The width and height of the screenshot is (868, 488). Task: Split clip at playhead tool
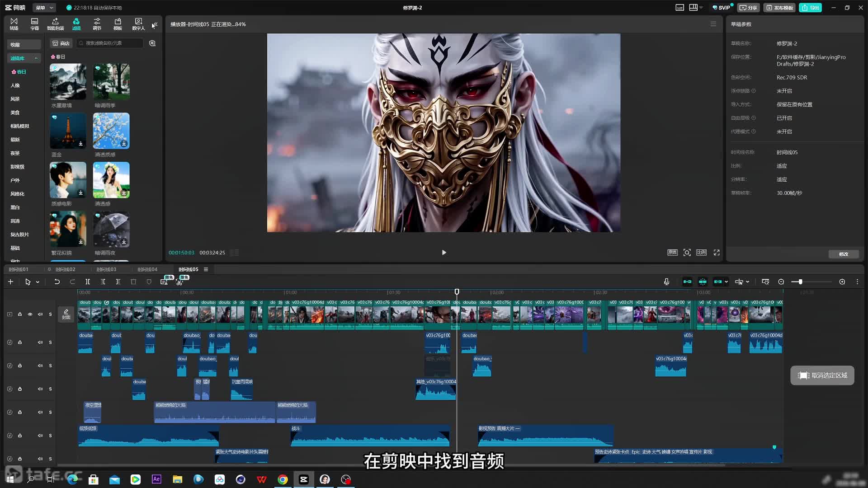[88, 282]
